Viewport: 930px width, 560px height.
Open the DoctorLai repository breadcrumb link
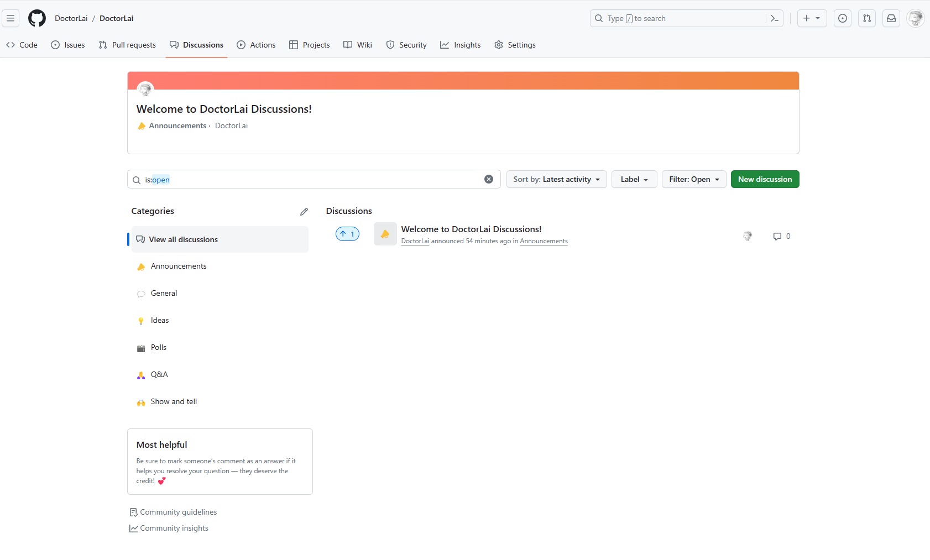click(x=117, y=18)
